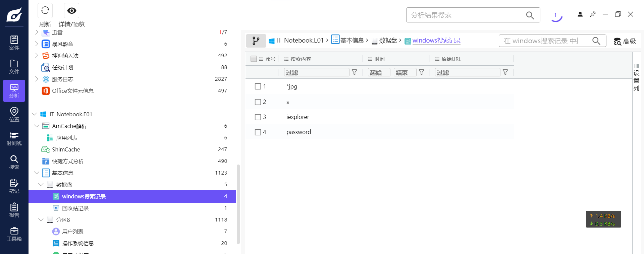Open the 高级 advanced search button

tap(625, 41)
